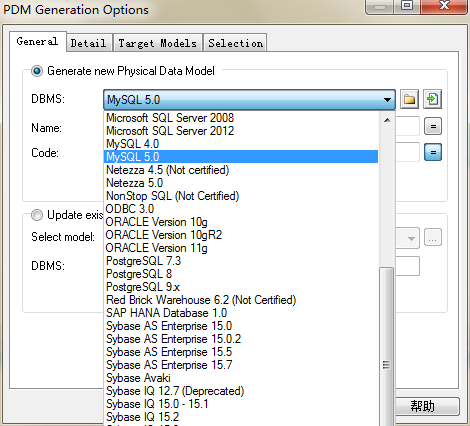Select Red Brick Warehouse 6.2 entry
This screenshot has height=426, width=470.
[x=241, y=300]
